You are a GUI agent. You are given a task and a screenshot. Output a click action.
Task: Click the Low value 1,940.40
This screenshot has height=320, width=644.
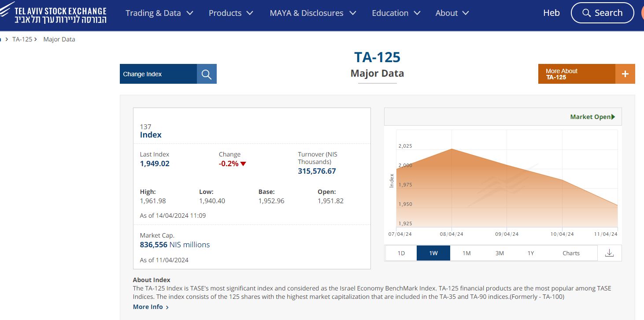pyautogui.click(x=212, y=201)
